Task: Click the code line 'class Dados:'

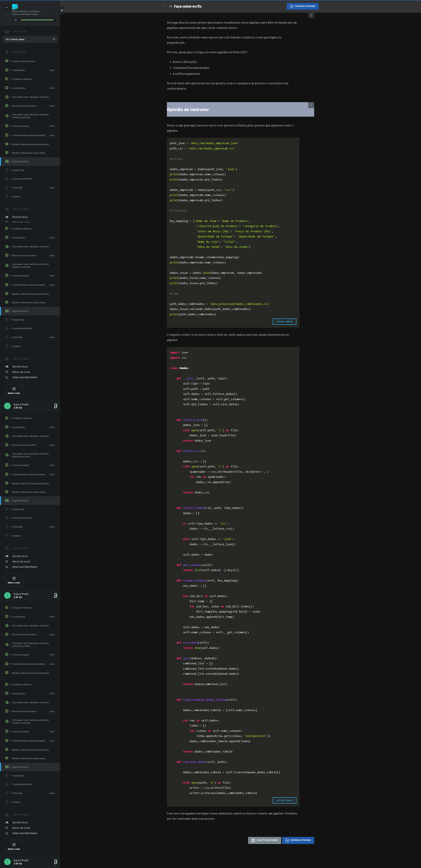Action: point(180,368)
